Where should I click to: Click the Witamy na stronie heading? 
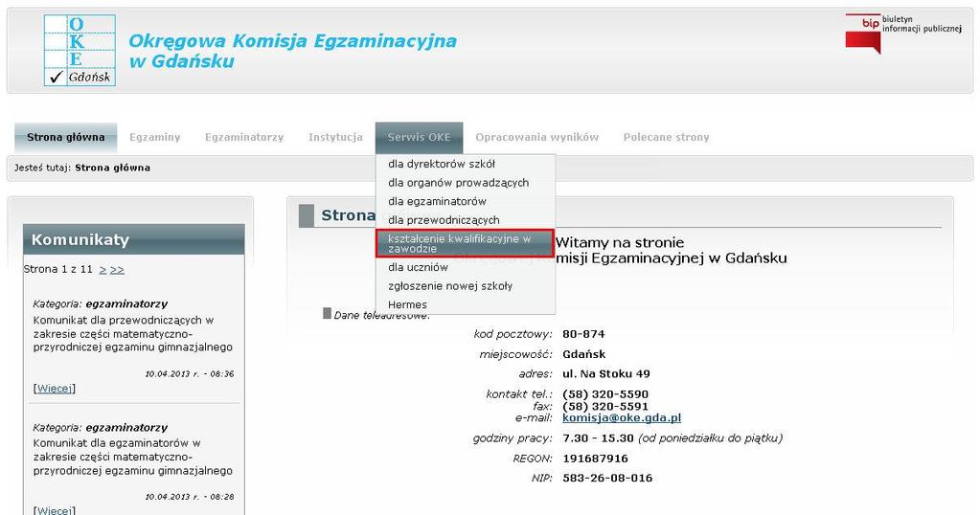click(620, 243)
